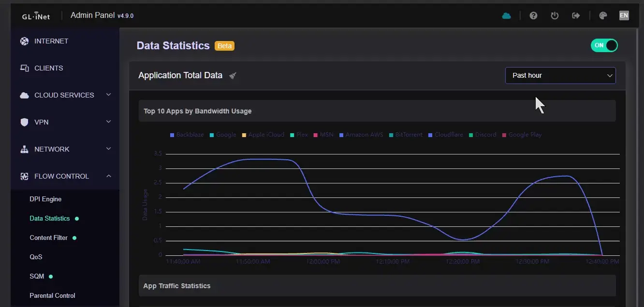Open the theme palette icon

click(603, 15)
